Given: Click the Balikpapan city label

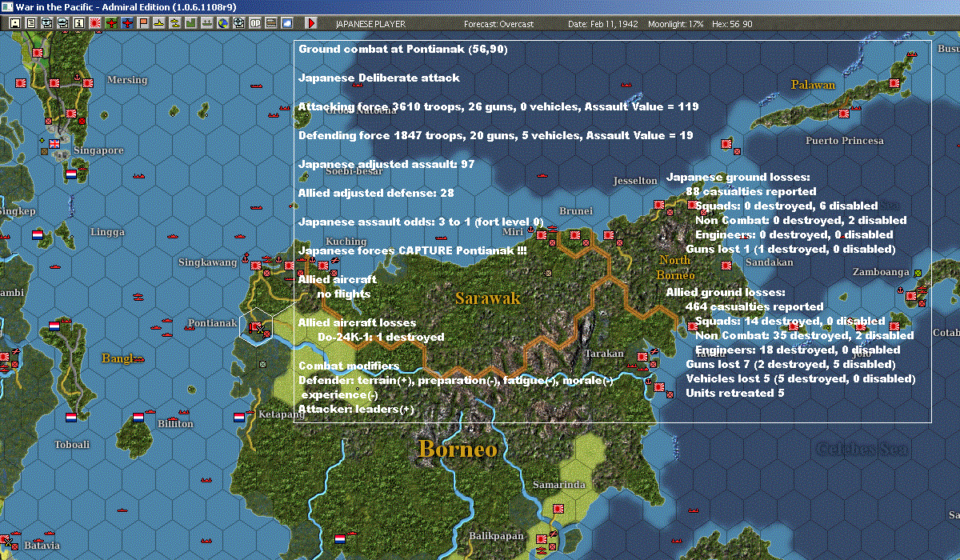Looking at the screenshot, I should pos(495,535).
